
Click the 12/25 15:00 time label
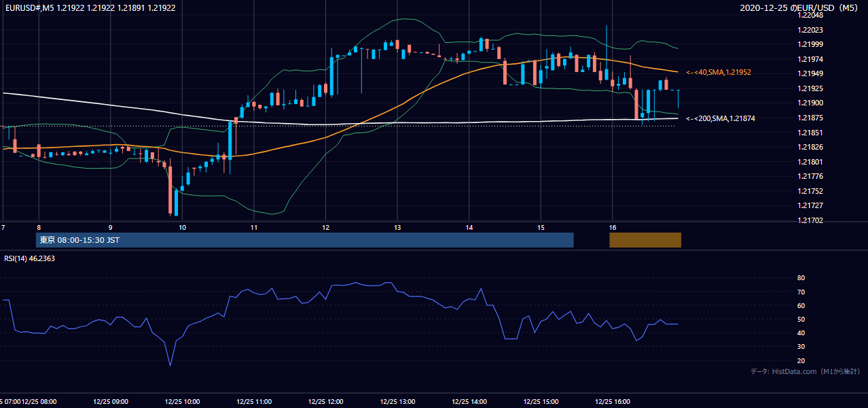pyautogui.click(x=541, y=401)
